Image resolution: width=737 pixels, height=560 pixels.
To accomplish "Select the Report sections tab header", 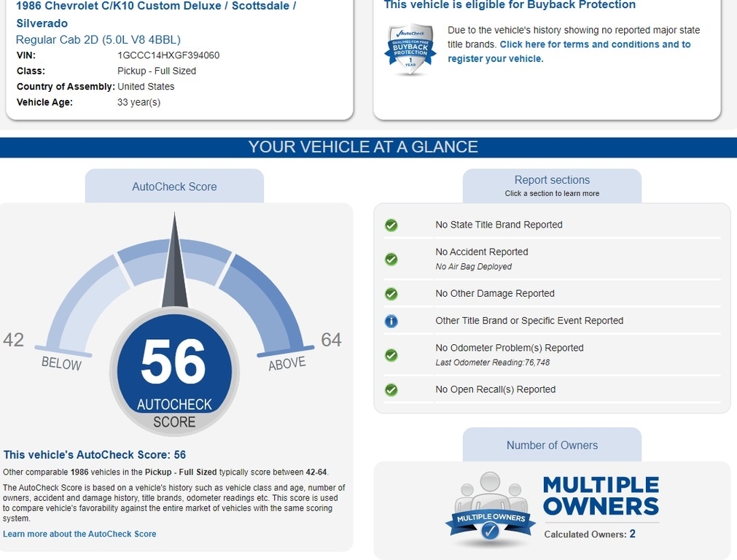I will point(552,186).
